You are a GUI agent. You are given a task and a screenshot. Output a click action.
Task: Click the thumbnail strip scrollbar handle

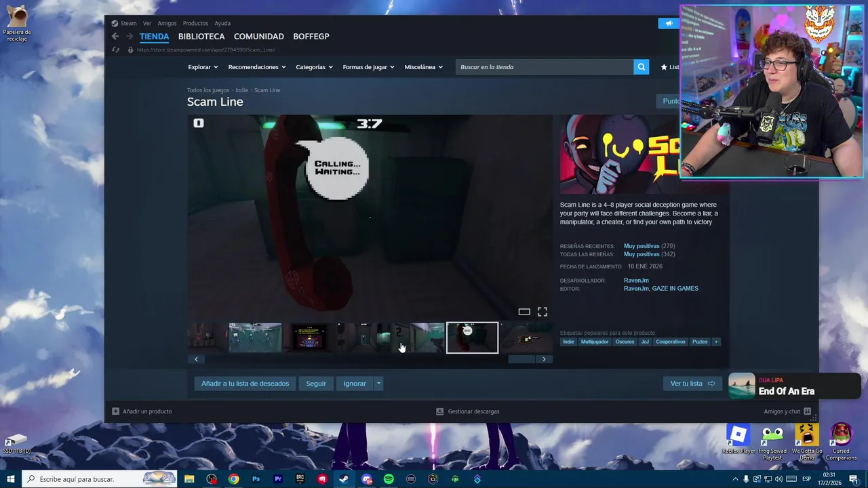click(521, 359)
